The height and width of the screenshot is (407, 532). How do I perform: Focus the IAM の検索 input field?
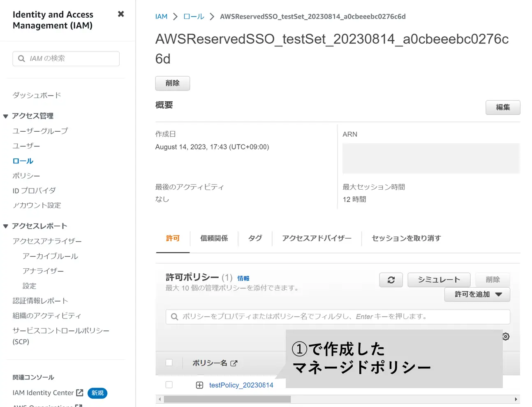point(66,58)
